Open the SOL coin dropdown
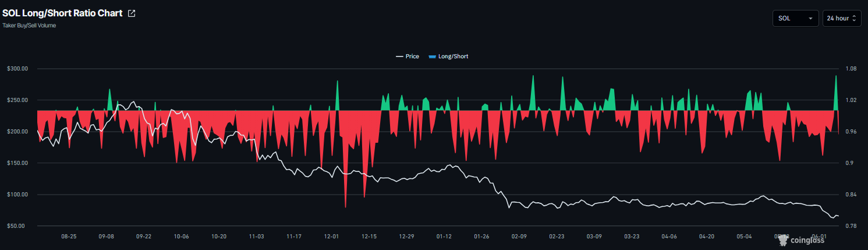Viewport: 868px width, 250px height. coord(795,19)
